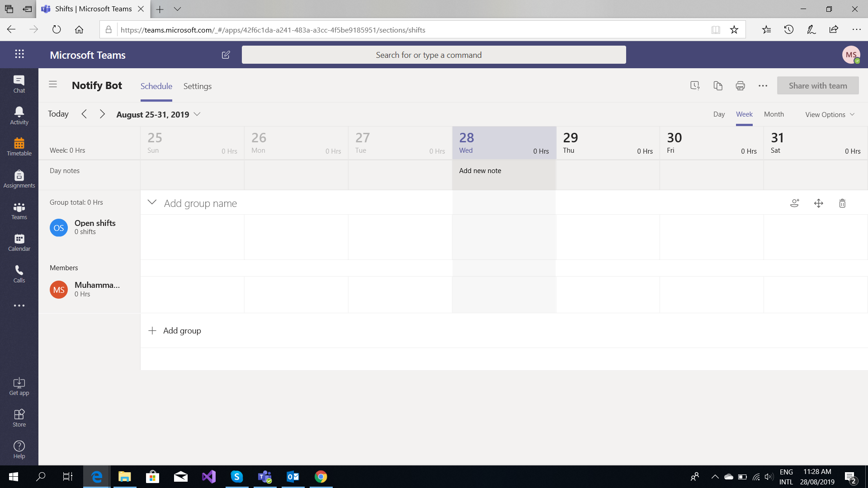
Task: Show more apps ellipsis in sidebar
Action: coord(19,305)
